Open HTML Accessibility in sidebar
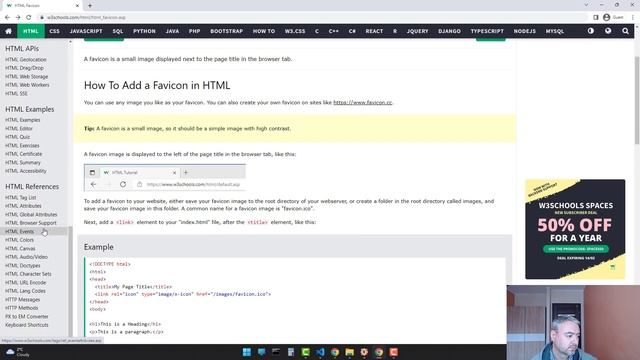 [26, 171]
